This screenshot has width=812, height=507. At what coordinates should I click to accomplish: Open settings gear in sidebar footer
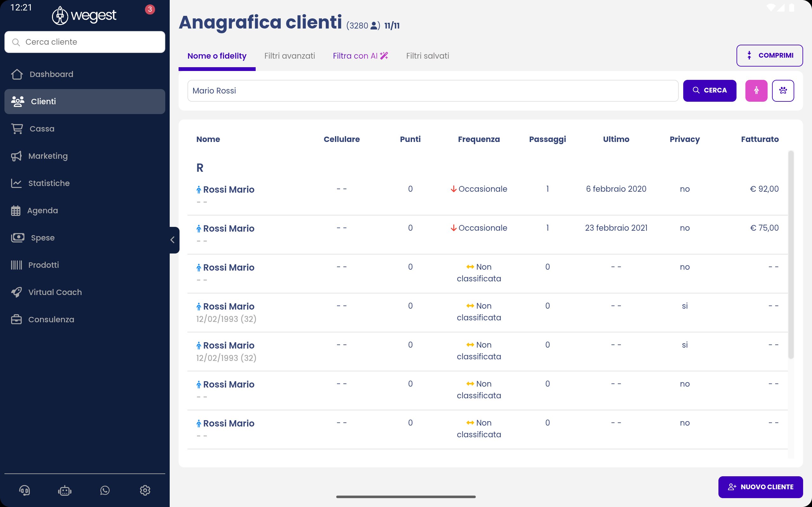pos(145,491)
